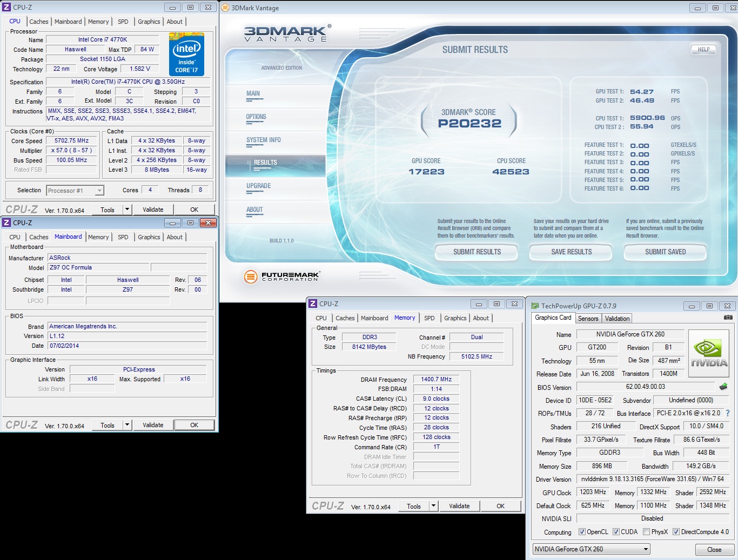Open OPTIONS in the 3DMark side menu
The height and width of the screenshot is (560, 738).
click(256, 117)
